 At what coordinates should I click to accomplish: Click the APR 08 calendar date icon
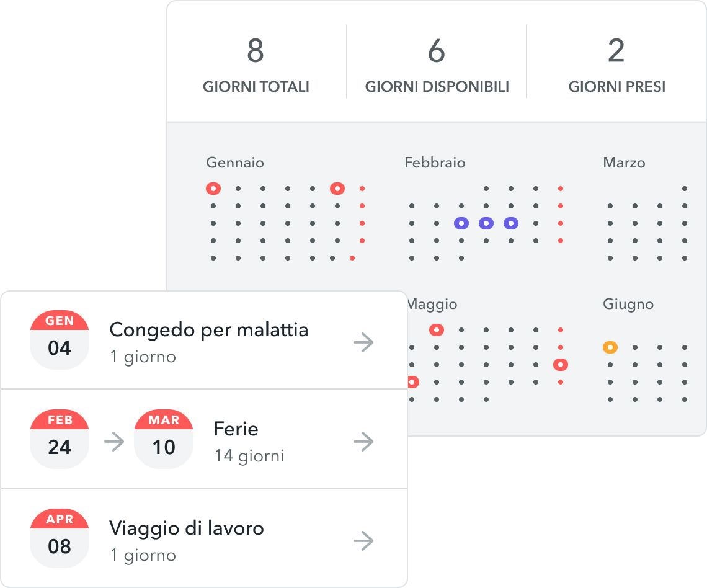tap(60, 538)
